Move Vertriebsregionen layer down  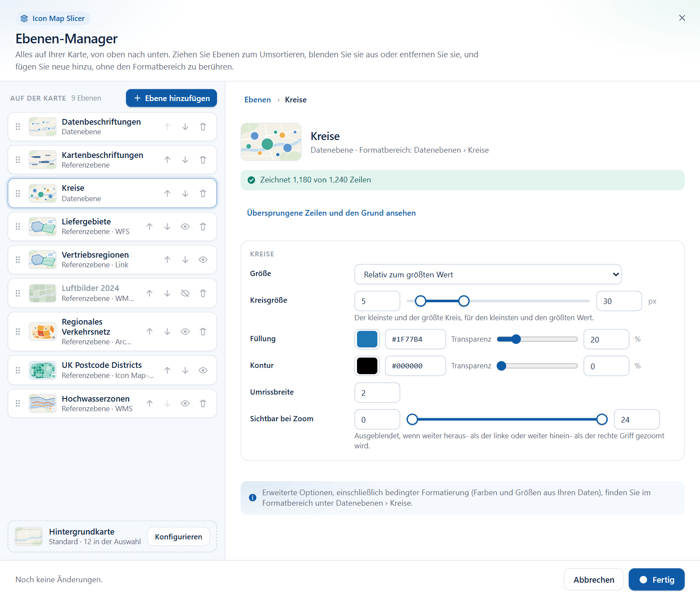click(x=185, y=260)
